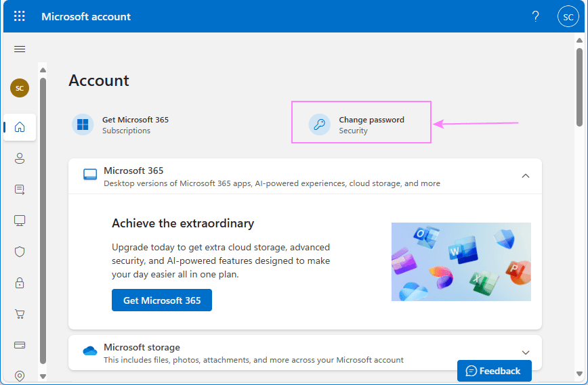This screenshot has width=588, height=385.
Task: Open the Privacy padlock icon in sidebar
Action: (x=20, y=283)
